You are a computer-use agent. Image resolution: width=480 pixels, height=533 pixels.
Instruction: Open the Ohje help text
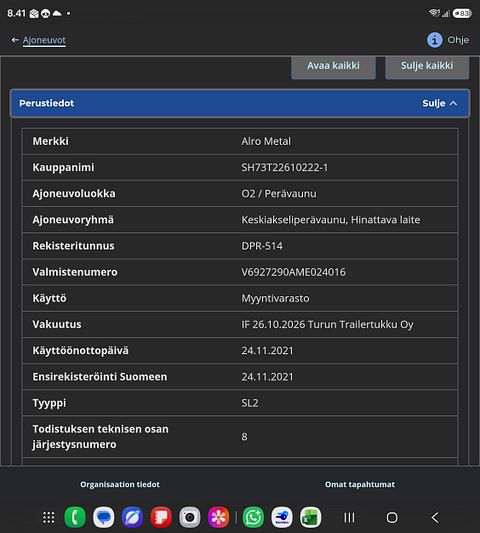[x=458, y=40]
